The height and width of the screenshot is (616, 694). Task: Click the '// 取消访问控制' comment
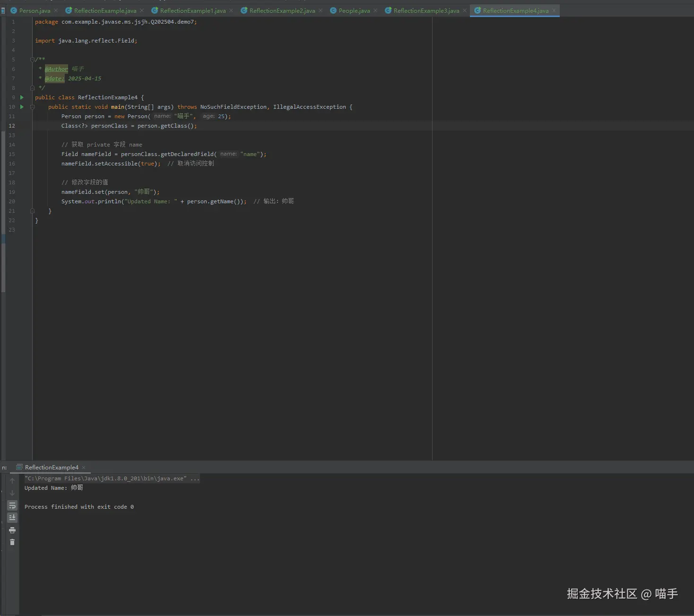click(x=191, y=164)
